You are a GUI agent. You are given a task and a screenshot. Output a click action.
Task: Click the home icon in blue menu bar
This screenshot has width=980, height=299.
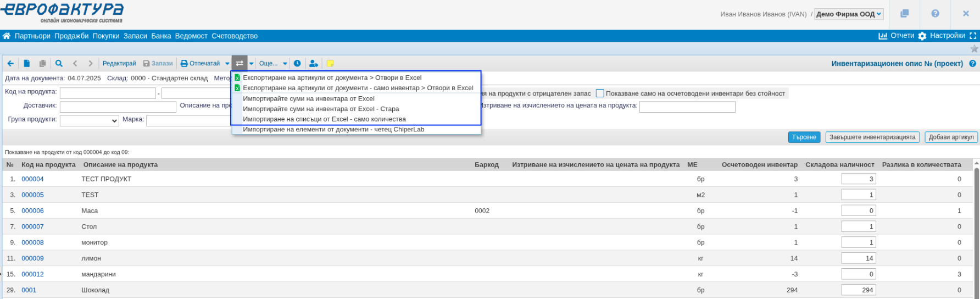[7, 36]
